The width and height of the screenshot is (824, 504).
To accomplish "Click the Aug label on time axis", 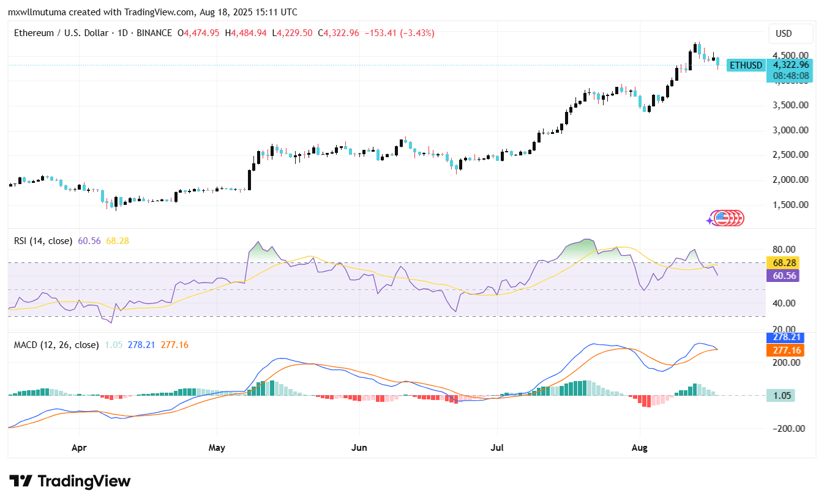I will click(639, 448).
